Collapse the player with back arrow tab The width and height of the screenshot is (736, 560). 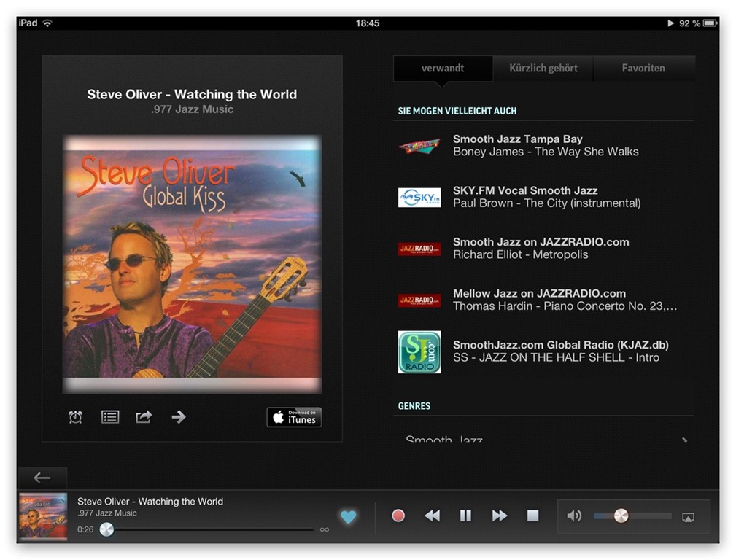click(42, 478)
